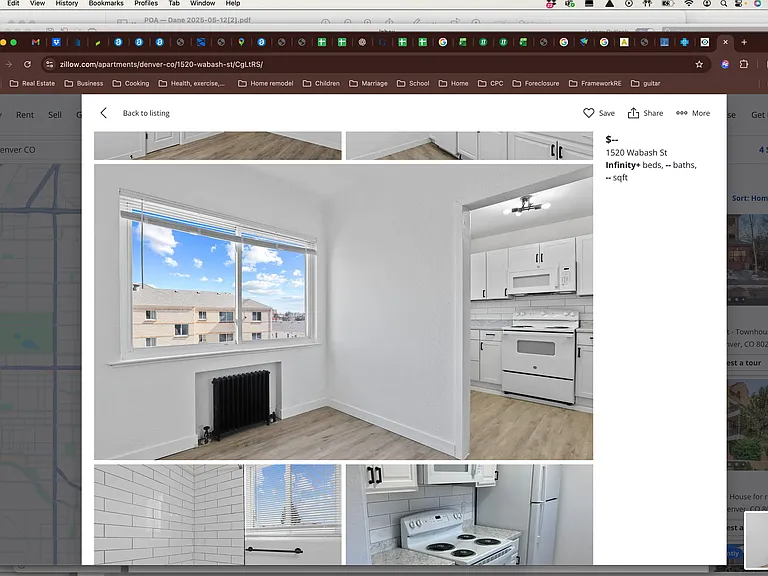Open the stove and refrigerator kitchen photo

pos(469,514)
